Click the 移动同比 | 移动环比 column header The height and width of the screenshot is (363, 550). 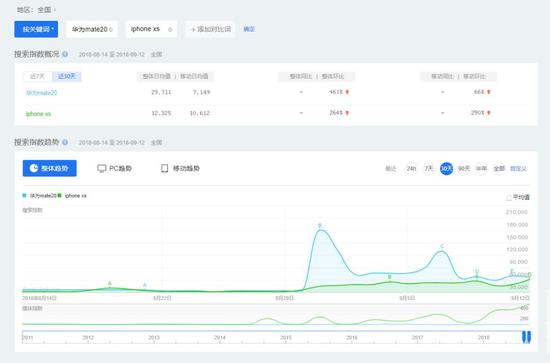coord(458,76)
